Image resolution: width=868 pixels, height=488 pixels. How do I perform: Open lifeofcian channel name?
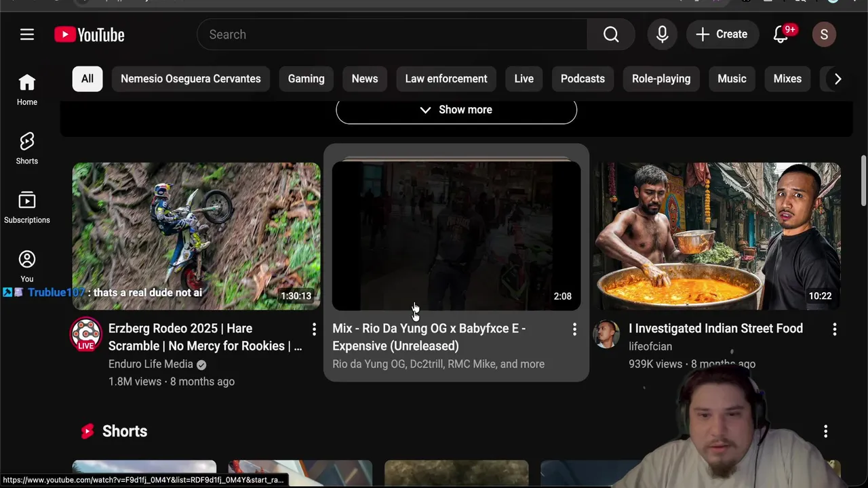coord(650,346)
